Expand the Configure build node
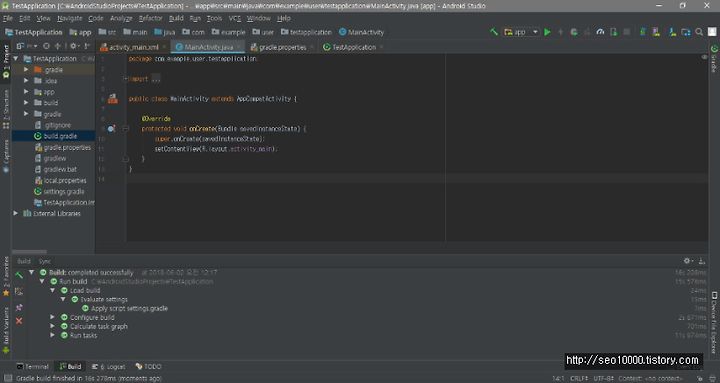 pyautogui.click(x=53, y=317)
